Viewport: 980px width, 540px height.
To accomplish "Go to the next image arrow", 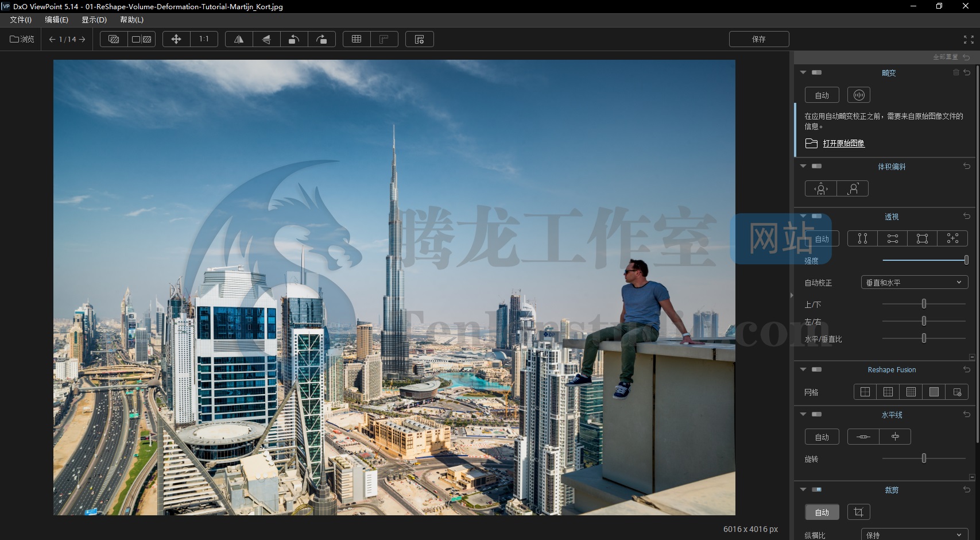I will (x=82, y=39).
